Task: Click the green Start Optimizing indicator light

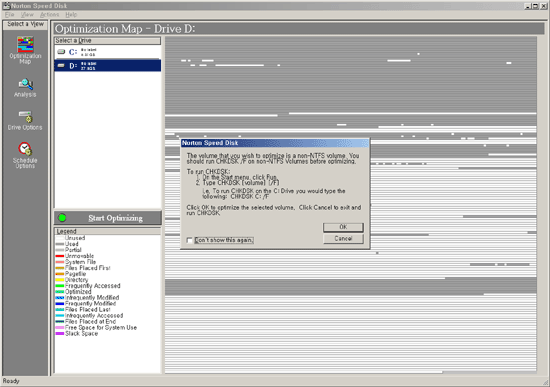Action: [x=62, y=218]
